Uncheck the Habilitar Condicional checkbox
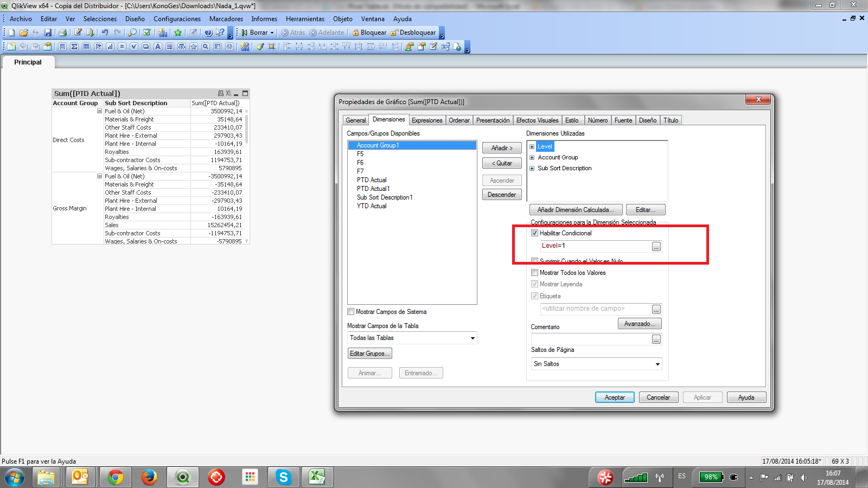The image size is (868, 488). pyautogui.click(x=535, y=233)
